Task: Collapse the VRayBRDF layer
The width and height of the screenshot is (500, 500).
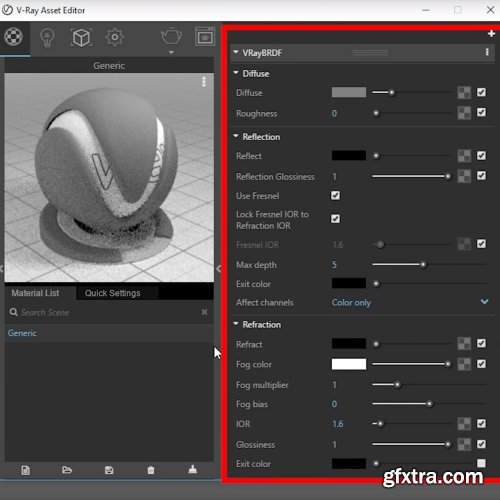Action: (236, 52)
